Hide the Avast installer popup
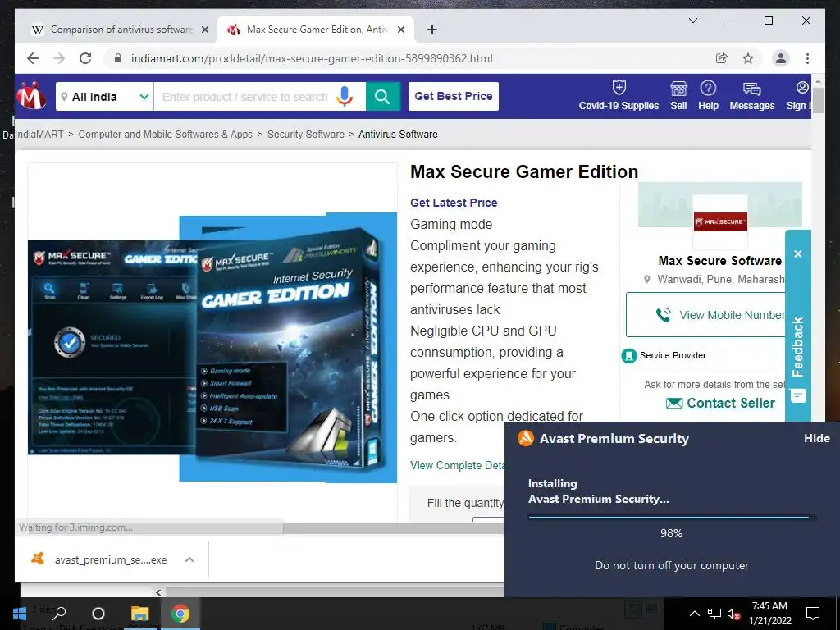The width and height of the screenshot is (840, 630). [x=816, y=438]
